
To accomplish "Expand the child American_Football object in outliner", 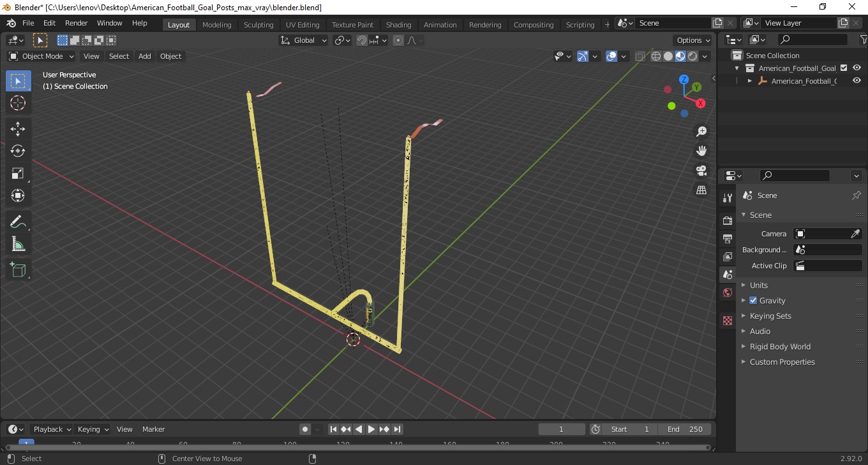I will click(x=750, y=81).
